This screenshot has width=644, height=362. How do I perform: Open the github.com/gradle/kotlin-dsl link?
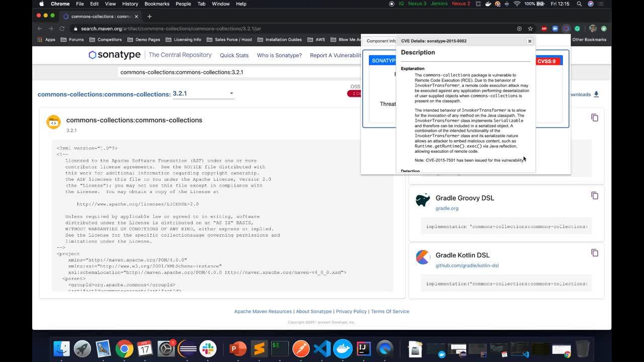(467, 265)
